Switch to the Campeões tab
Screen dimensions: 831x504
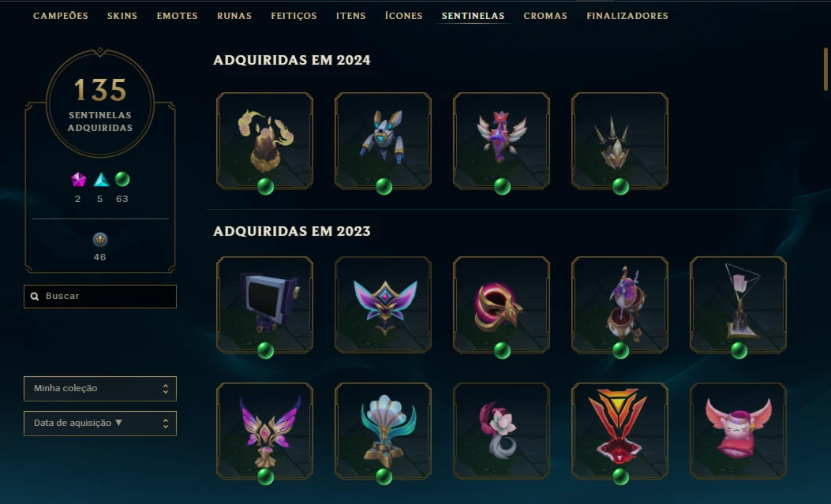61,16
